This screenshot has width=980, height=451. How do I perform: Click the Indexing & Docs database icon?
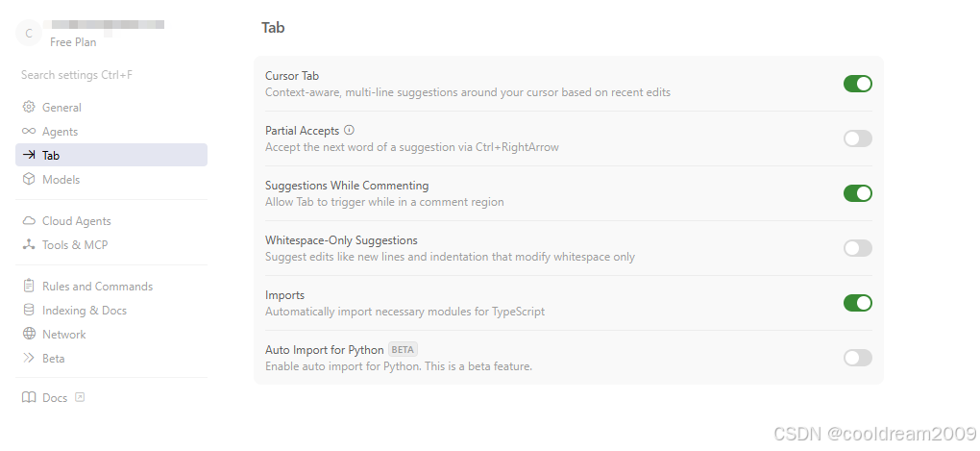[29, 310]
